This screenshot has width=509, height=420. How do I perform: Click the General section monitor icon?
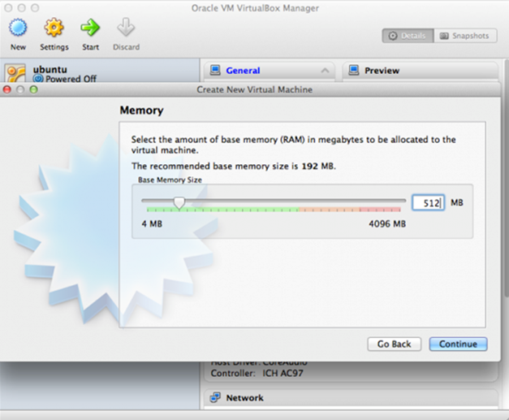click(215, 70)
